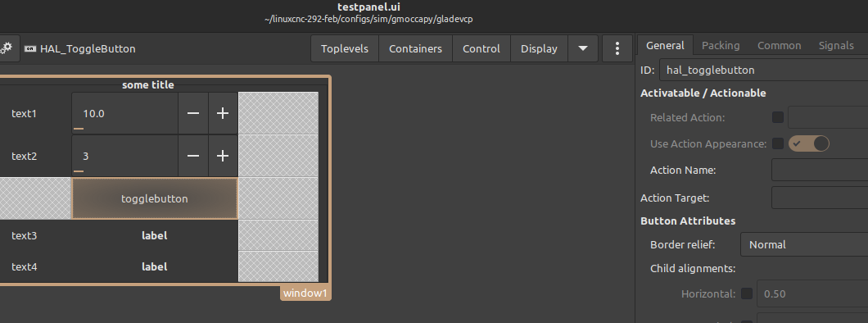Switch to the Packing tab
Viewport: 868px width, 323px height.
click(721, 45)
